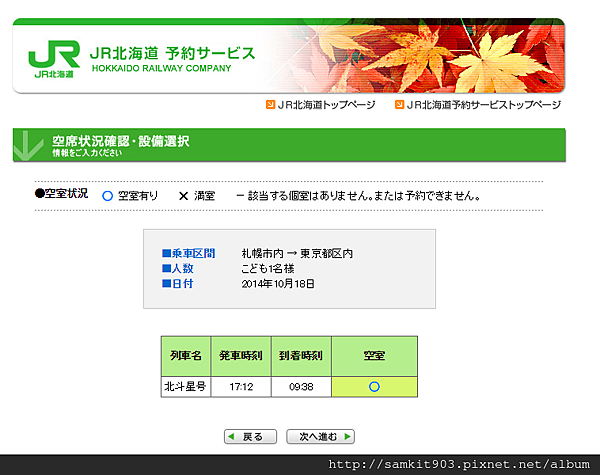
Task: Click the 空席状況確認・設備選択 heading
Action: point(121,141)
